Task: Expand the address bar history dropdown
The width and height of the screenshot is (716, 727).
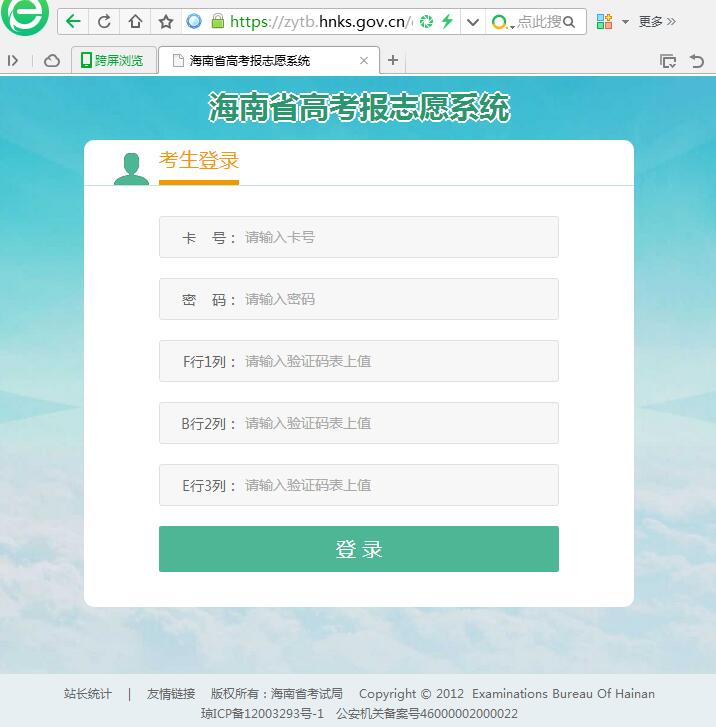Action: [473, 22]
